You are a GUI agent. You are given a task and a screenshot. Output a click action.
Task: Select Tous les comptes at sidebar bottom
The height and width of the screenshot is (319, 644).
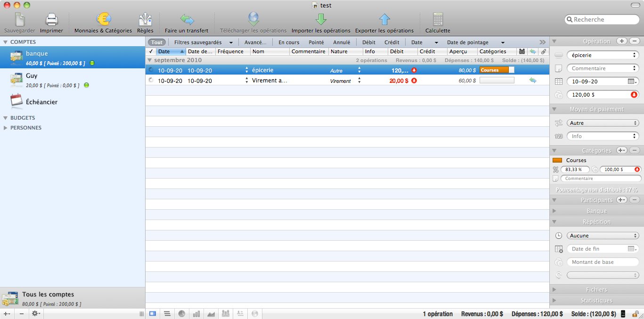click(73, 298)
